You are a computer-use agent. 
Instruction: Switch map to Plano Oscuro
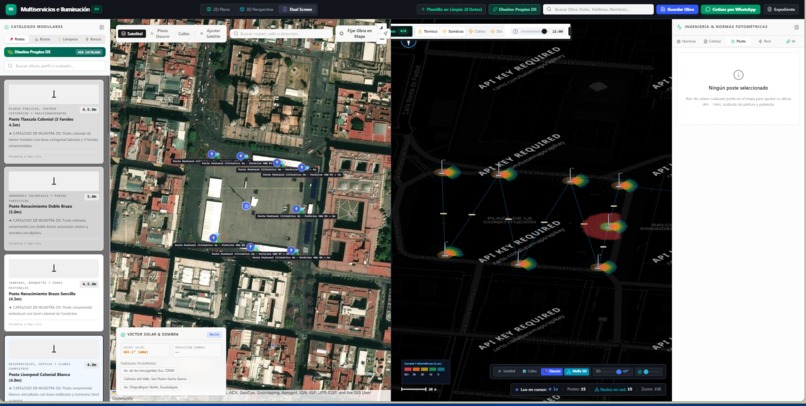[160, 33]
